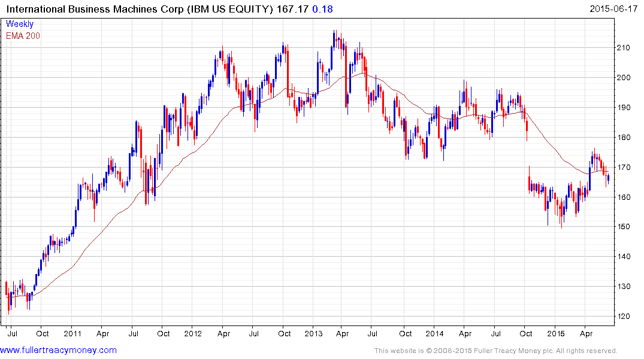Open the www.fullertreacymoney.com link
Screen dimensions: 644x359
(x=58, y=350)
